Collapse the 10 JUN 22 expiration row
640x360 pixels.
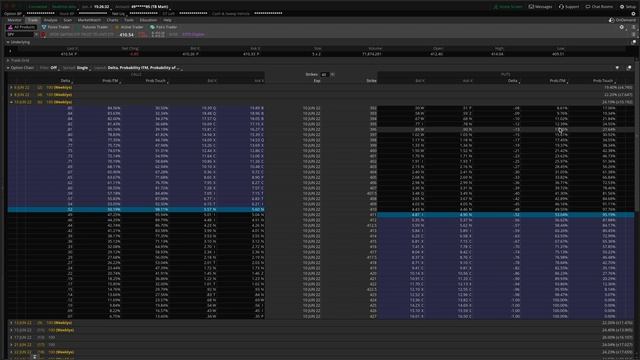11,102
